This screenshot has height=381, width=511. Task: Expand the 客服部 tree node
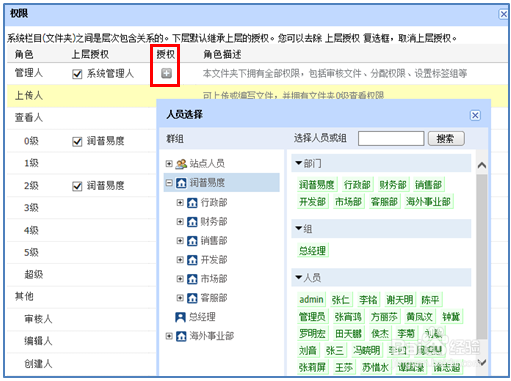[x=180, y=298]
